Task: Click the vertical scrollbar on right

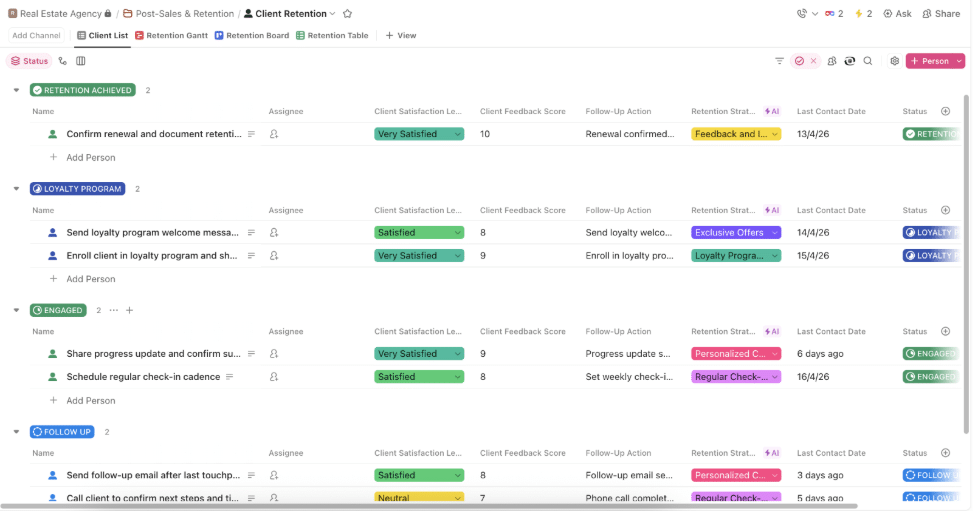Action: 966,265
